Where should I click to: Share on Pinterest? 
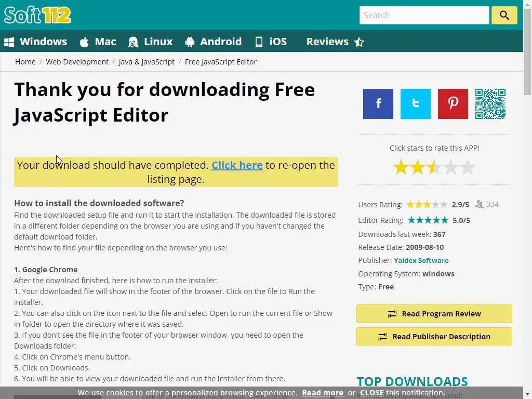click(x=453, y=104)
